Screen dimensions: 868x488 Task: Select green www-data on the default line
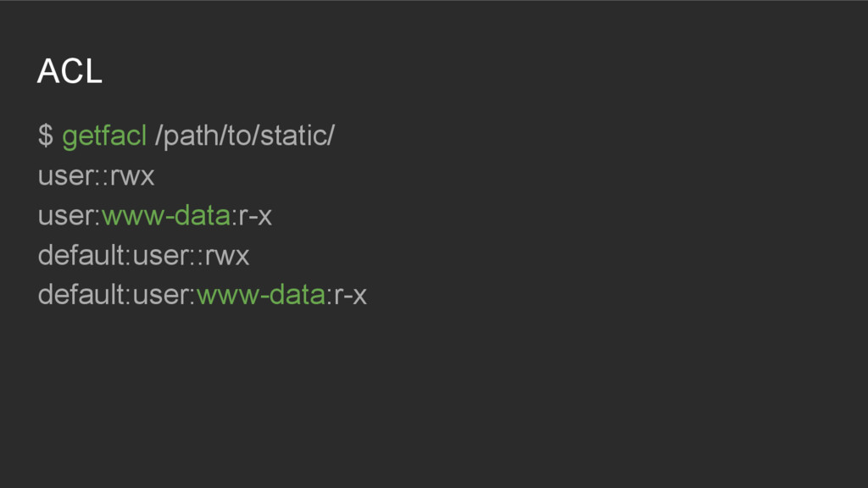coord(261,295)
